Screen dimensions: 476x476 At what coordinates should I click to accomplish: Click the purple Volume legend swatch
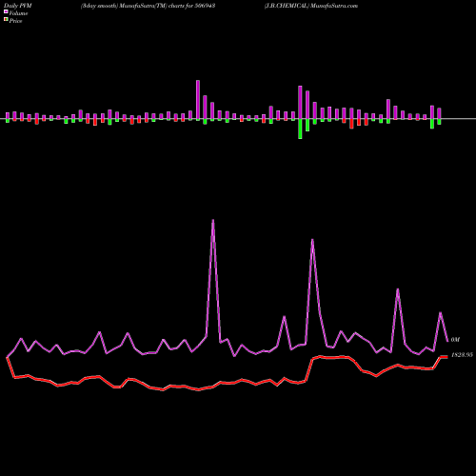(6, 11)
